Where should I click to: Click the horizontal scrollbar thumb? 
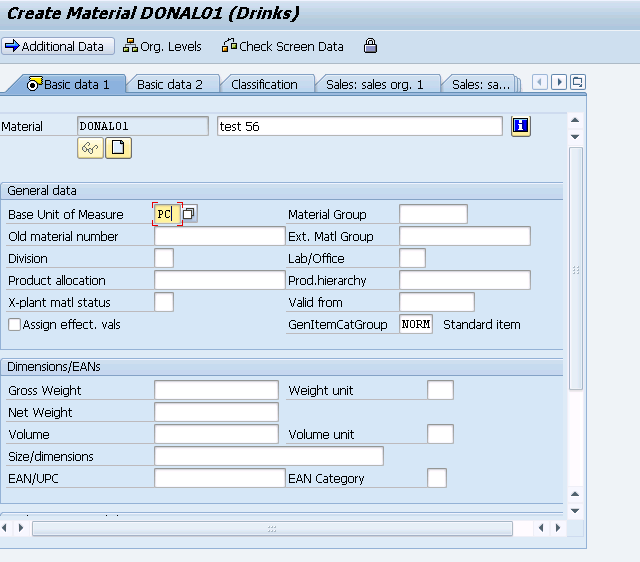[272, 529]
